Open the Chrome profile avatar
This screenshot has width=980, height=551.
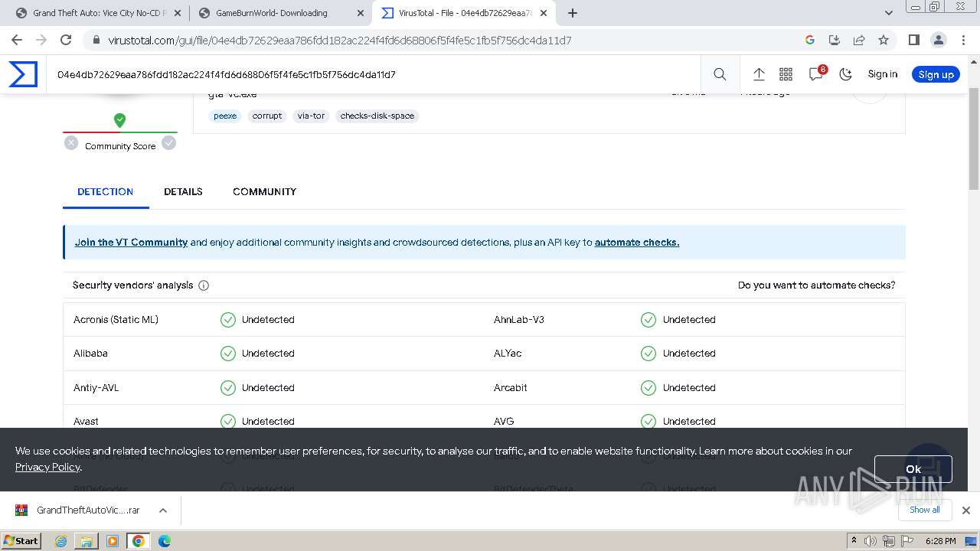point(939,40)
